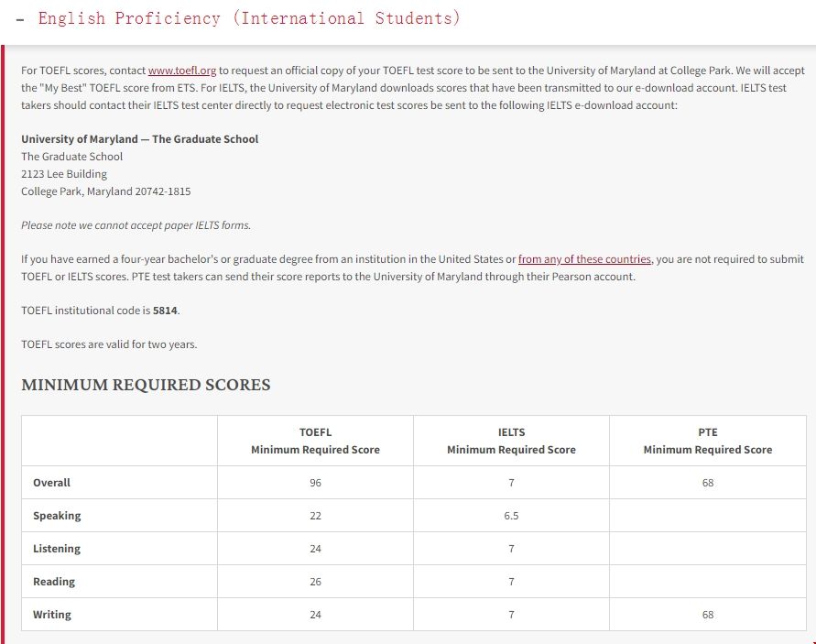Image resolution: width=816 pixels, height=644 pixels.
Task: Select the Overall row label
Action: point(51,483)
